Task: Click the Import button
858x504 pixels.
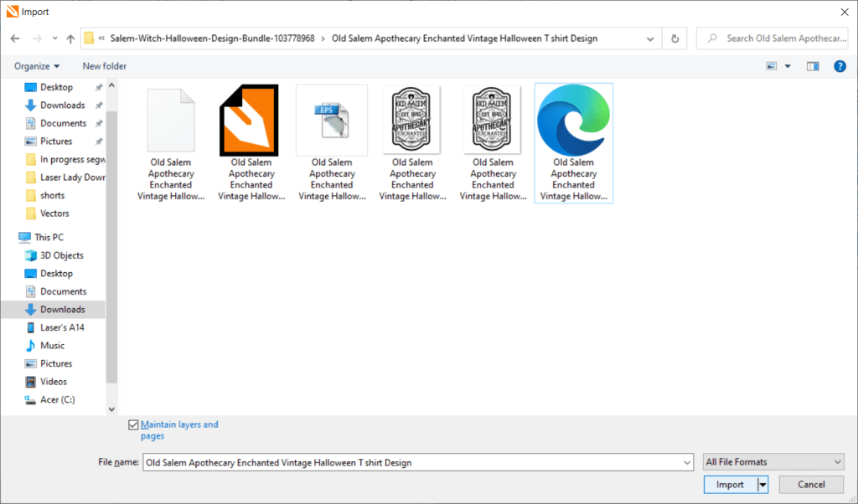Action: pos(730,485)
